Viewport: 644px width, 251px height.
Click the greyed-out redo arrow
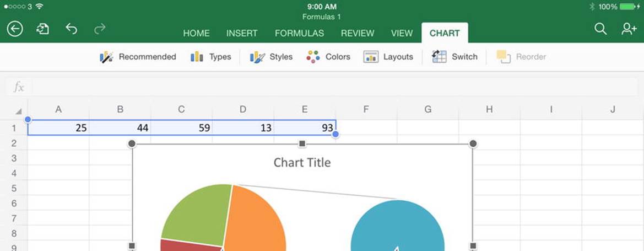pos(100,28)
